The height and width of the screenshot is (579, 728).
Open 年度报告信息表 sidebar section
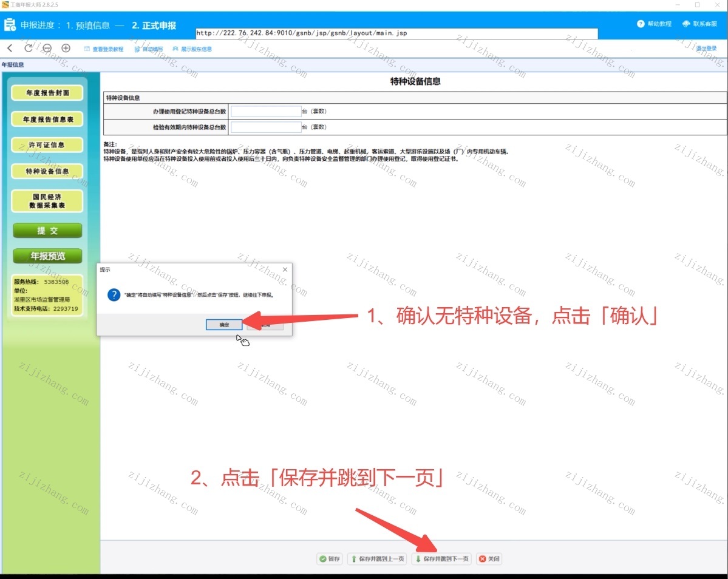[x=47, y=119]
